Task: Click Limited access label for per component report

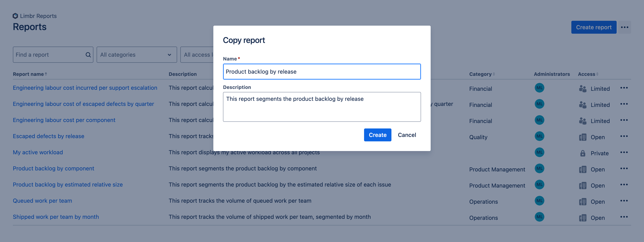Action: pyautogui.click(x=600, y=121)
